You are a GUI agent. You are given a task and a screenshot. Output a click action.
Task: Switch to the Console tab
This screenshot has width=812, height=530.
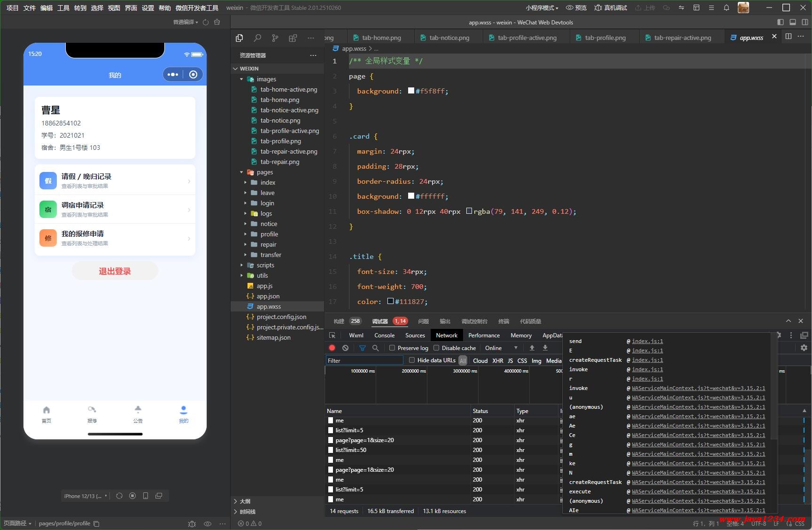click(384, 335)
